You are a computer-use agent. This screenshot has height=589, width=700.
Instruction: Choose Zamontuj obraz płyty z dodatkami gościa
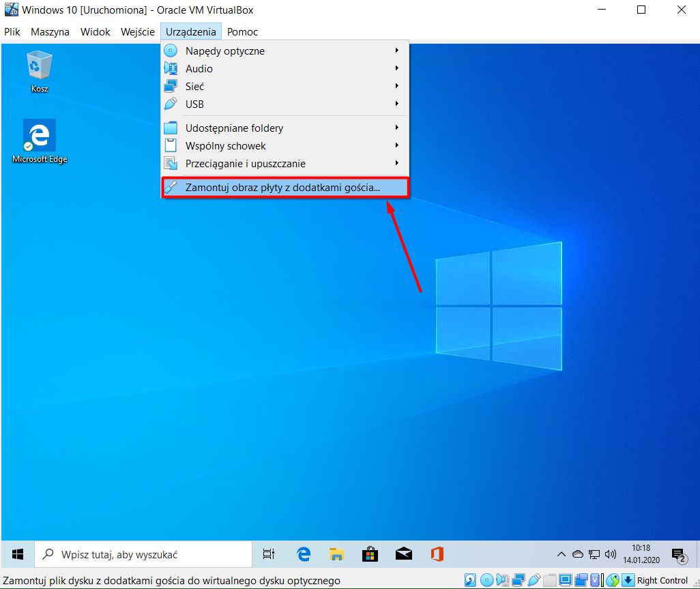click(285, 188)
